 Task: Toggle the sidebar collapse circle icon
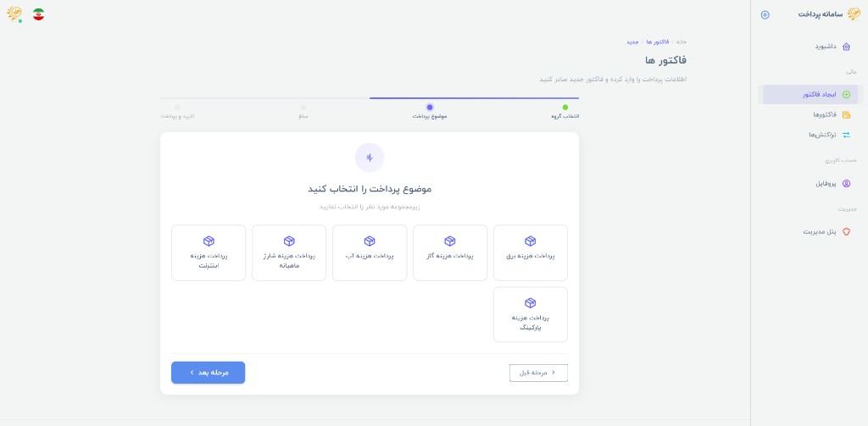tap(765, 15)
